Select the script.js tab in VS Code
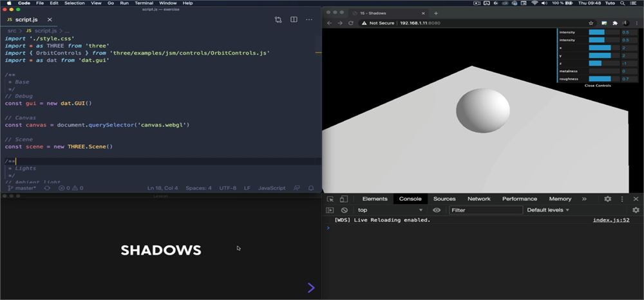 click(x=26, y=20)
